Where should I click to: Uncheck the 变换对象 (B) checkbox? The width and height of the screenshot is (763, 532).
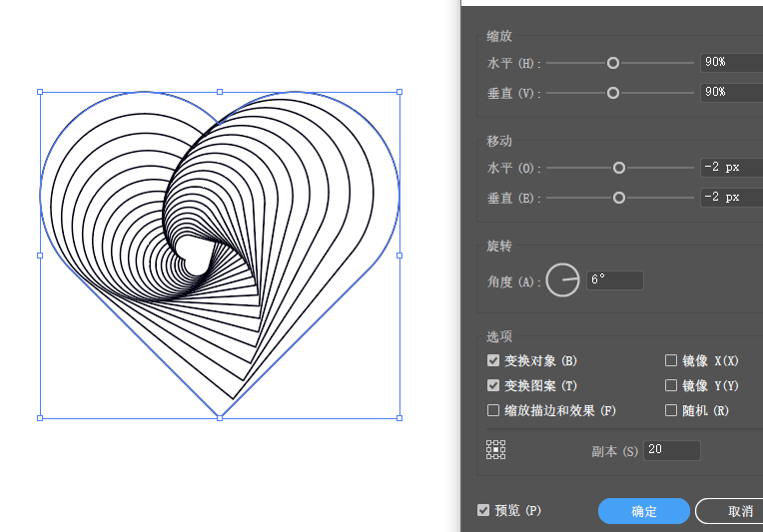click(x=493, y=360)
